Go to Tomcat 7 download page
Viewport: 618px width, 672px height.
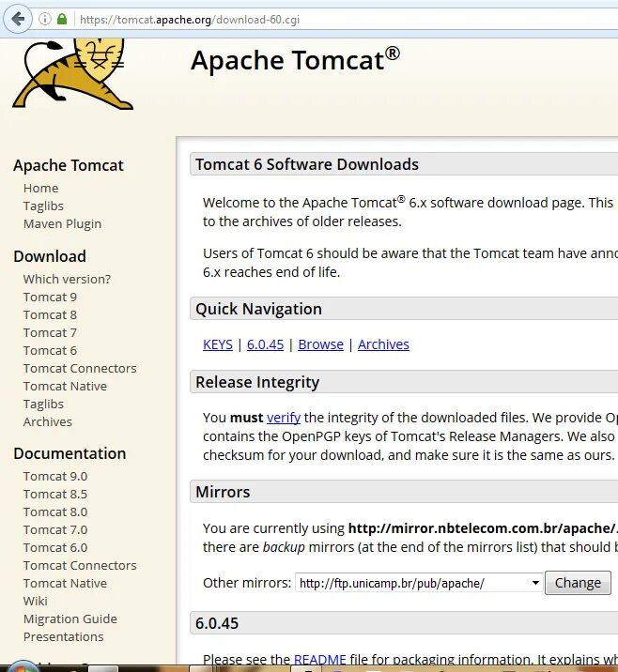[50, 333]
